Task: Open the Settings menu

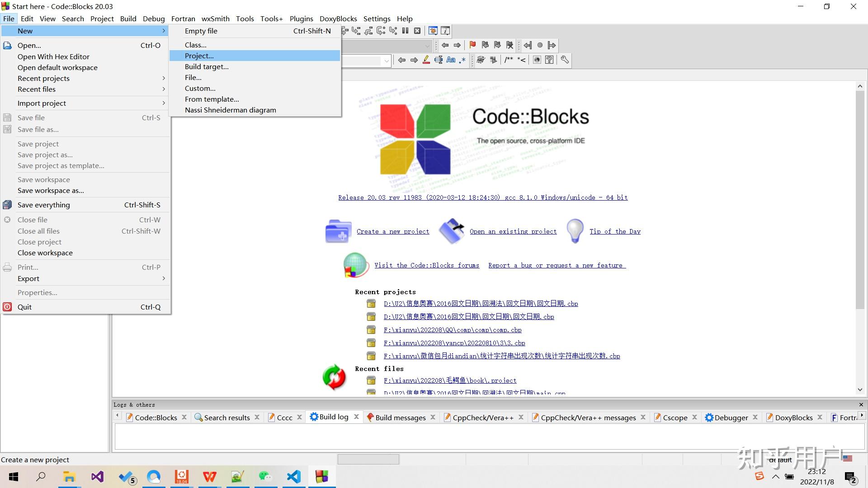Action: pyautogui.click(x=377, y=19)
